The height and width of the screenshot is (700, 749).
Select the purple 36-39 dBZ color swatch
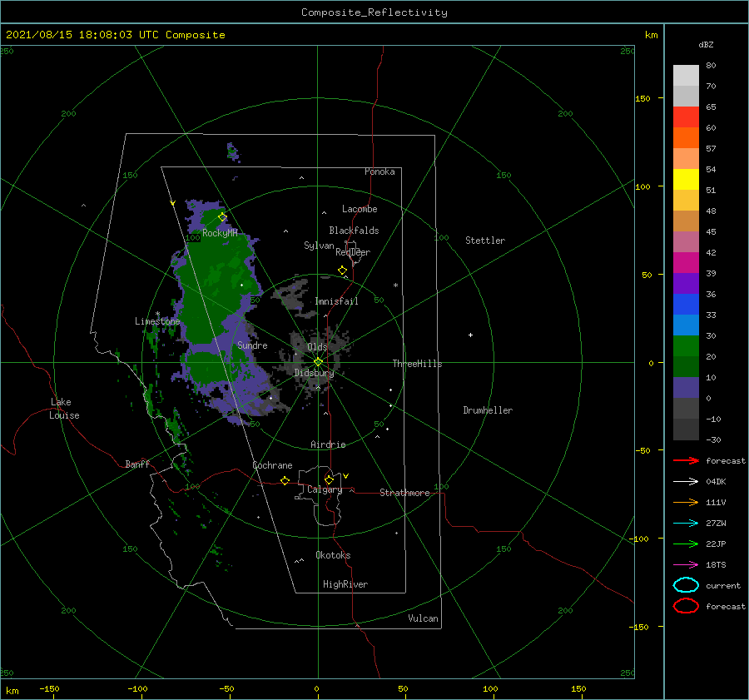686,284
